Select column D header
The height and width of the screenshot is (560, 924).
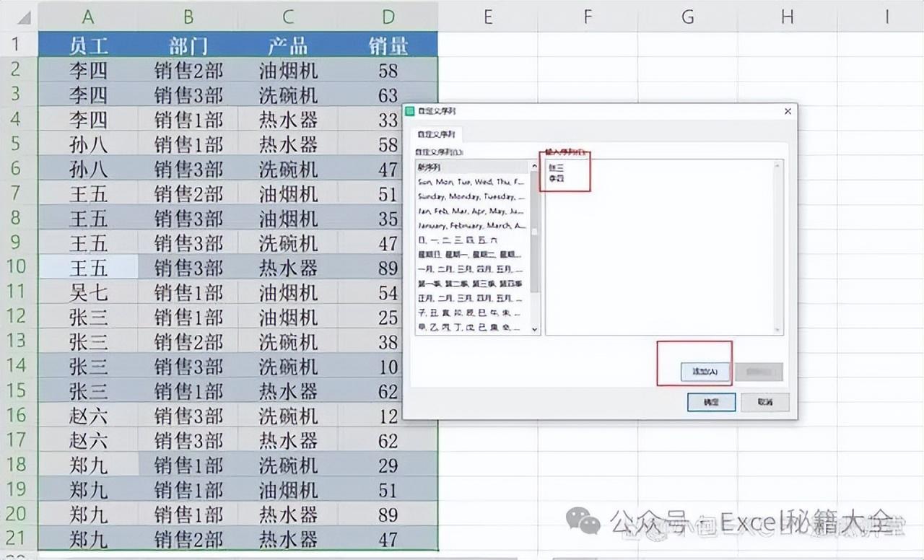(x=388, y=17)
